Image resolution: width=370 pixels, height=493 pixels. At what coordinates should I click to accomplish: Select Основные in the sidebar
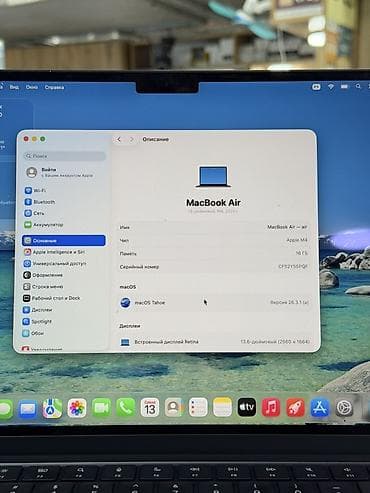tap(64, 240)
